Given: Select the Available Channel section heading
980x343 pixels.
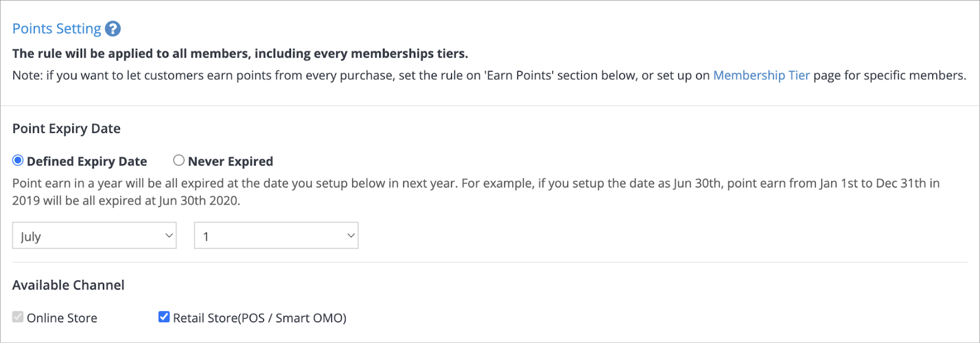Looking at the screenshot, I should [68, 285].
